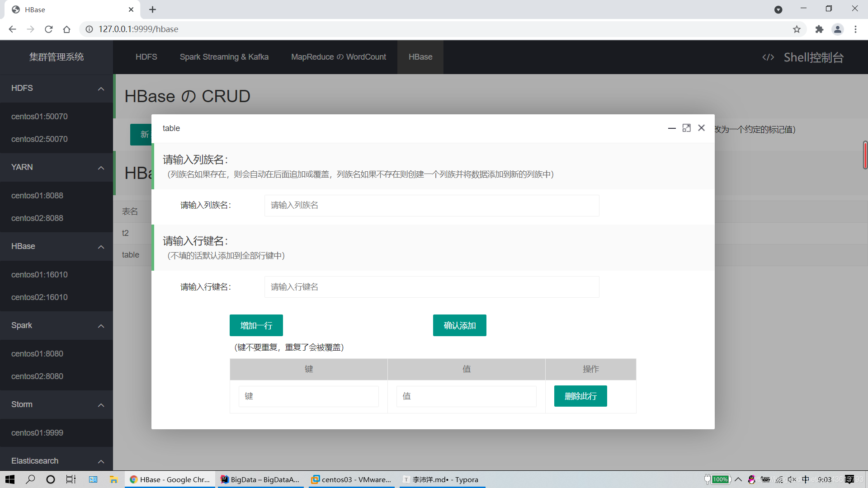
Task: Open Chrome three-dot menu
Action: 855,29
